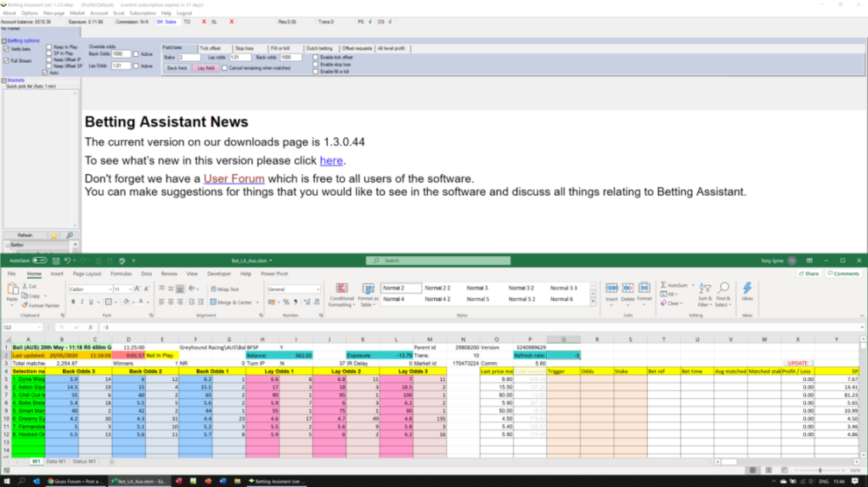Click the Refresh markets button

[x=25, y=235]
